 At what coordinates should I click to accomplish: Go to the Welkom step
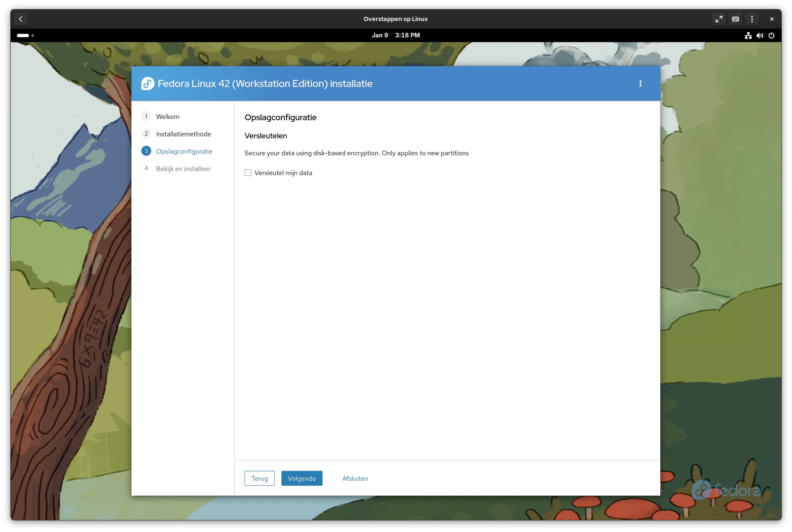pos(168,117)
